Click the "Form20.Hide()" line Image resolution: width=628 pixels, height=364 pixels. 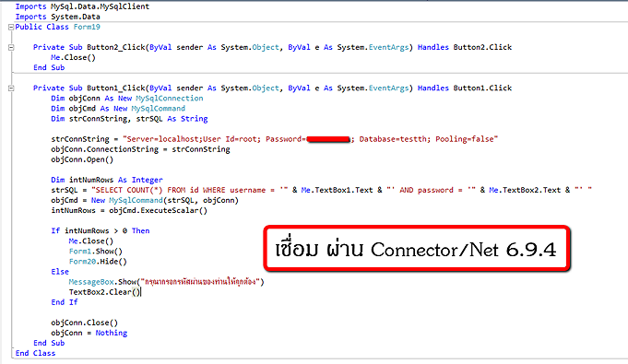[x=98, y=262]
